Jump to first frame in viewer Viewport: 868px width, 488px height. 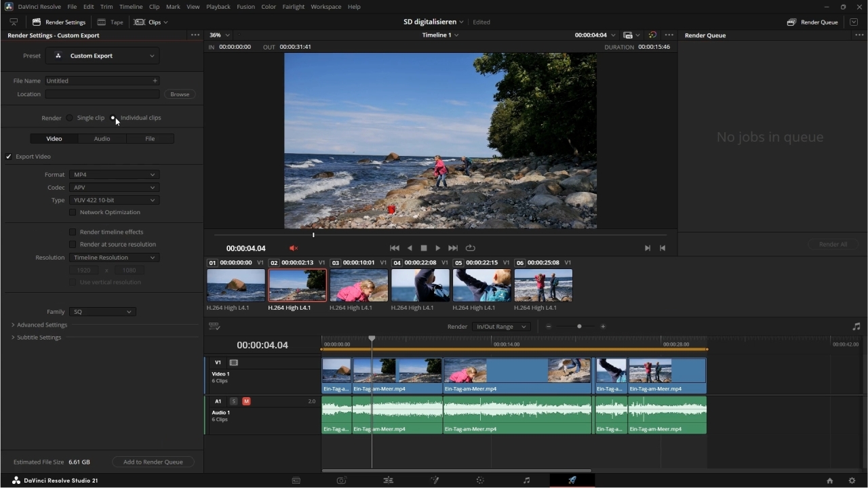click(395, 248)
